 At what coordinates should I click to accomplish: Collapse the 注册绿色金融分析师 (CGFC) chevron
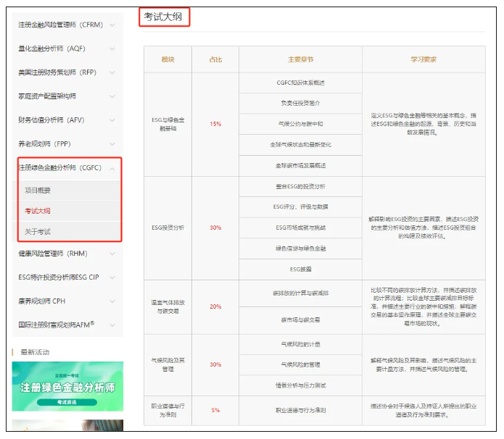[112, 168]
